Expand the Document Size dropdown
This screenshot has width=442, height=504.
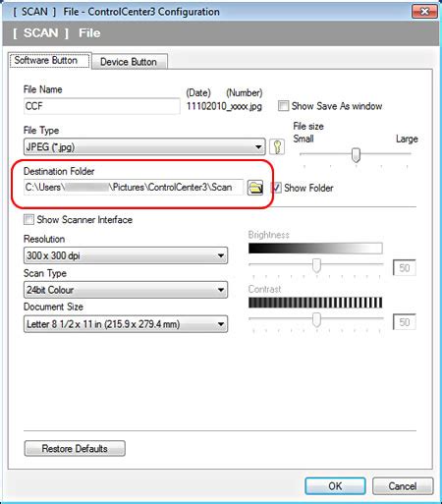click(x=126, y=324)
